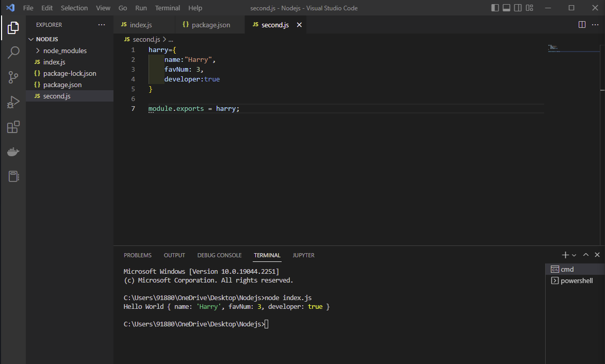605x364 pixels.
Task: Open the Explorer view in activity bar
Action: coord(13,28)
